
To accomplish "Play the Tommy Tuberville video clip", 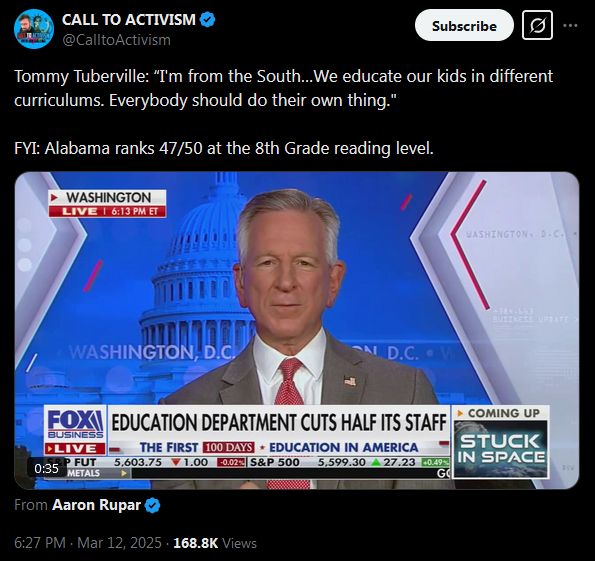I will click(297, 330).
